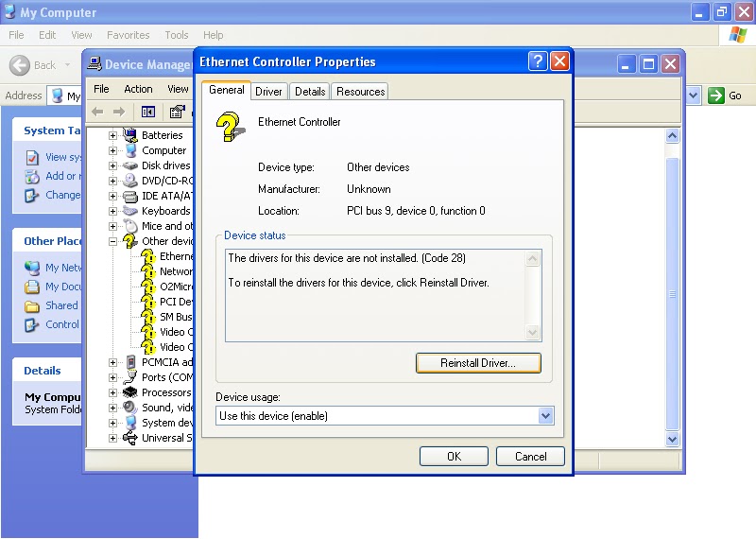Select the Universal Serial Bus icon
This screenshot has width=756, height=539.
(x=130, y=438)
